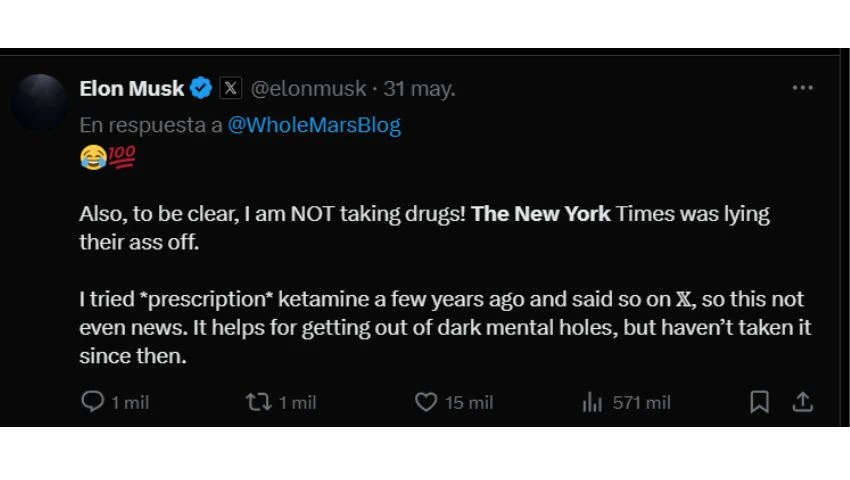The image size is (850, 480).
Task: Click the laughing-crying emoji in the tweet
Action: 92,158
